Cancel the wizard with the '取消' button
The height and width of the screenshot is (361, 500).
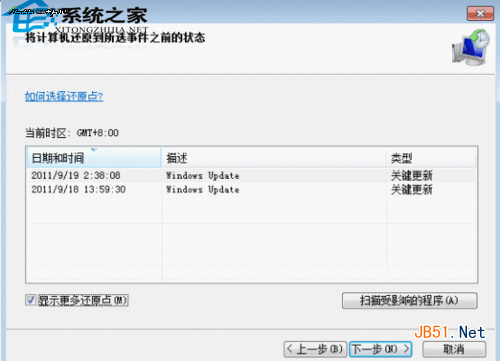[x=454, y=349]
